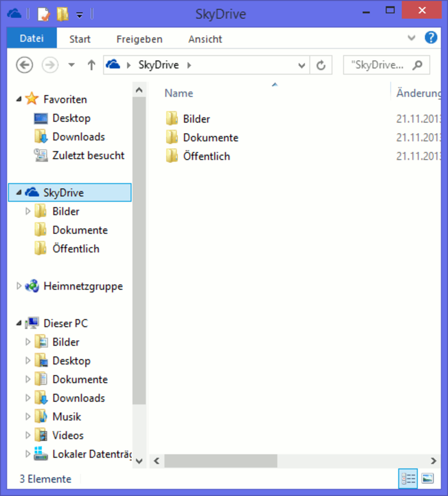This screenshot has height=496, width=448.
Task: Click the forward navigation arrow
Action: tap(50, 65)
